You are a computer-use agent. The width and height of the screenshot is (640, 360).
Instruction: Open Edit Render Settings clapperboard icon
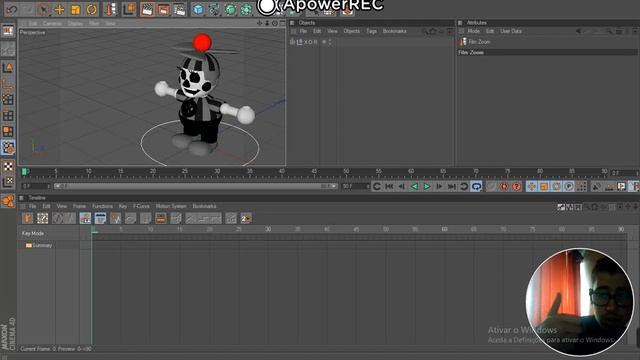pos(180,9)
